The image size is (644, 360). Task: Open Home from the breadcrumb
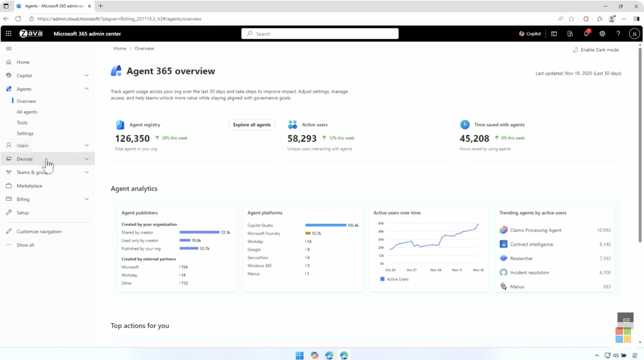coord(120,48)
